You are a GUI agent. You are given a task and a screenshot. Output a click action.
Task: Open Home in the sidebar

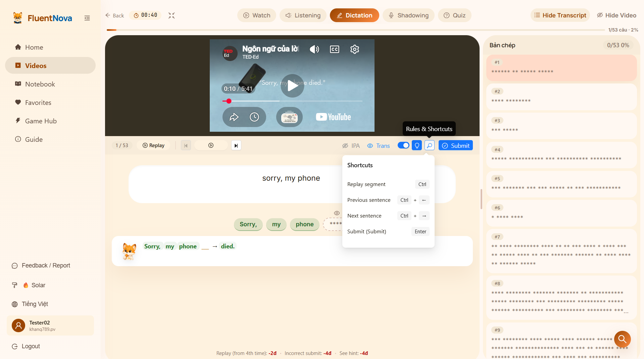pyautogui.click(x=50, y=47)
